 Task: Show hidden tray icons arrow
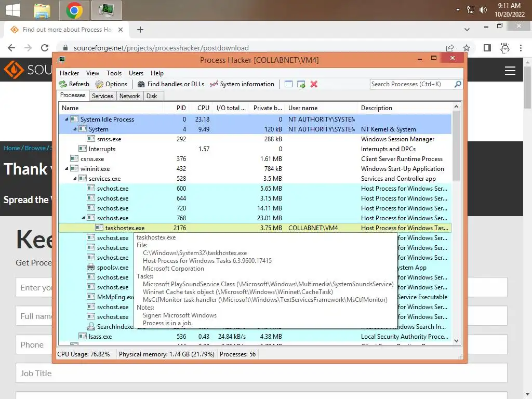pos(458,10)
